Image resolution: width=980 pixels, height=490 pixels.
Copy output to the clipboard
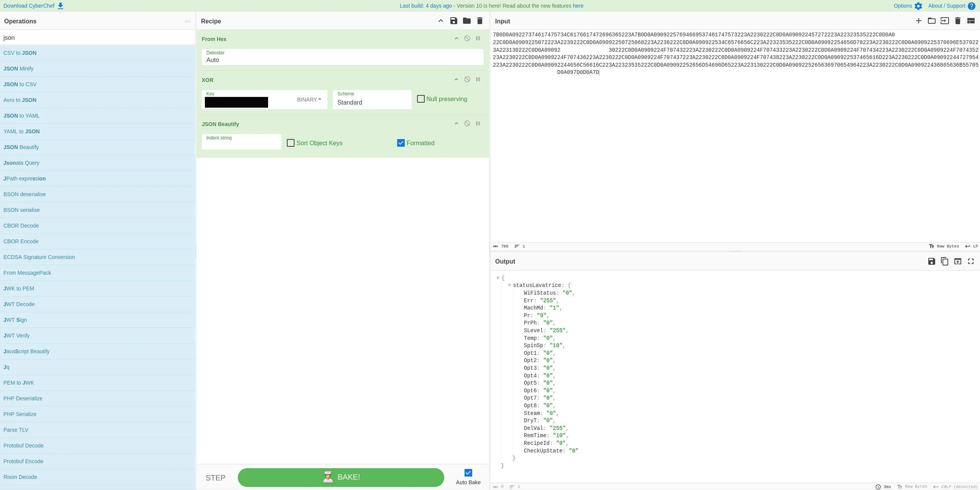[x=944, y=261]
